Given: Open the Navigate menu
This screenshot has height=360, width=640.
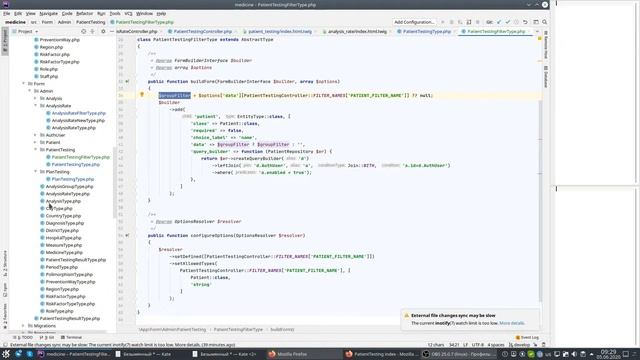Looking at the screenshot, I should (49, 13).
